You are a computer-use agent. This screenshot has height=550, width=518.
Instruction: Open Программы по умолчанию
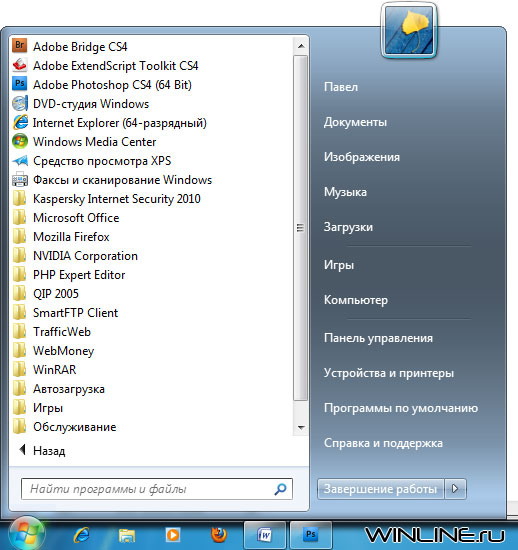(401, 408)
